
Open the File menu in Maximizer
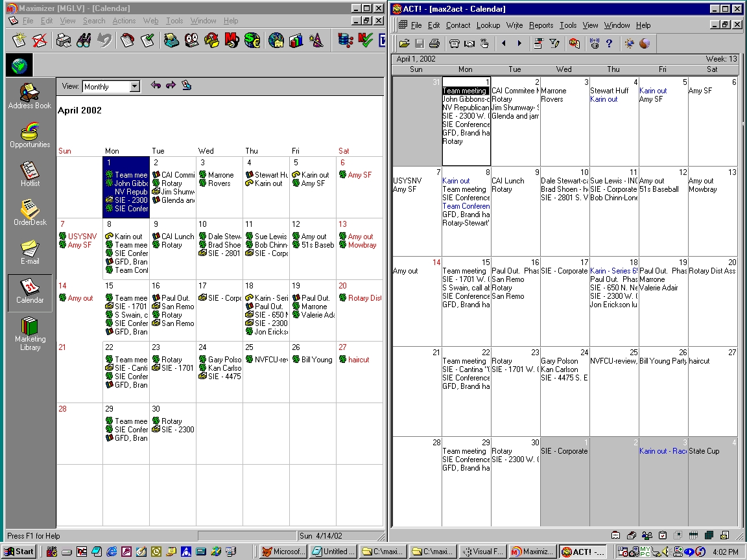[x=28, y=21]
